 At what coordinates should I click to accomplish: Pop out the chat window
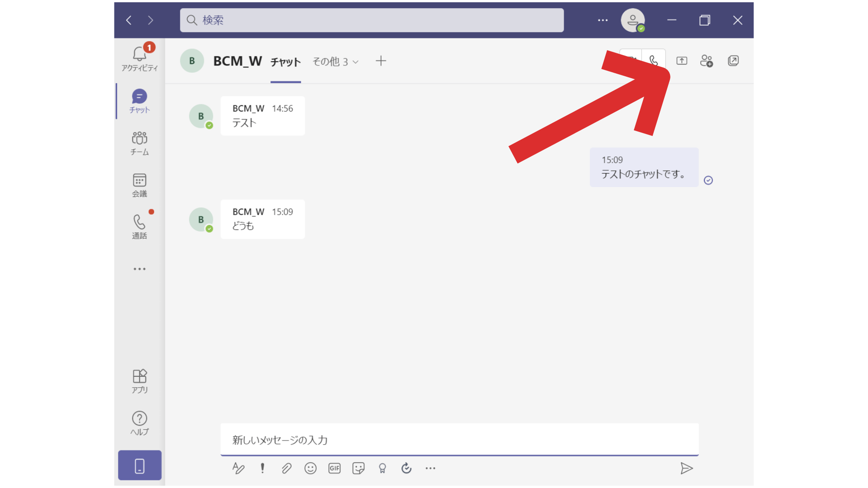pos(733,61)
